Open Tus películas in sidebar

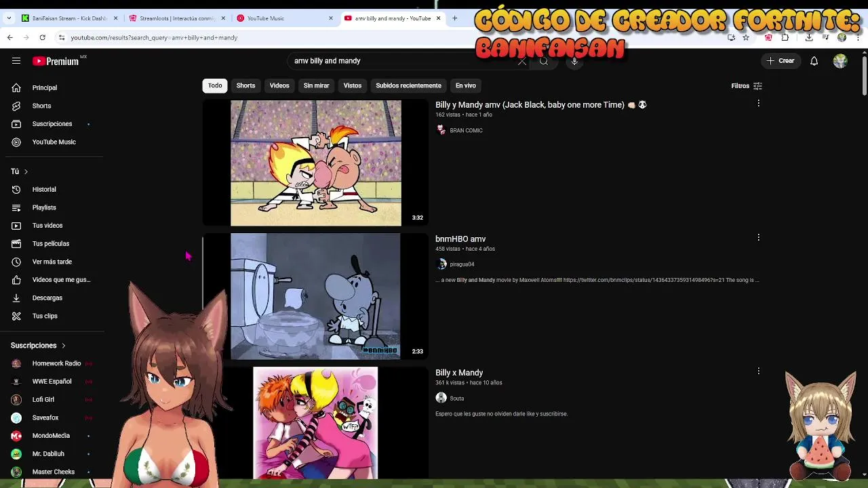coord(52,243)
